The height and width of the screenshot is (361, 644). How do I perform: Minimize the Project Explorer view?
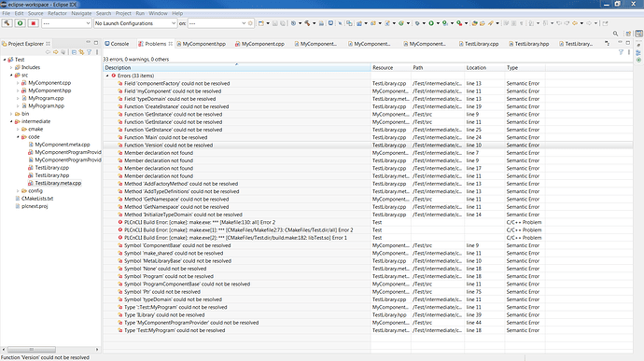pyautogui.click(x=88, y=43)
